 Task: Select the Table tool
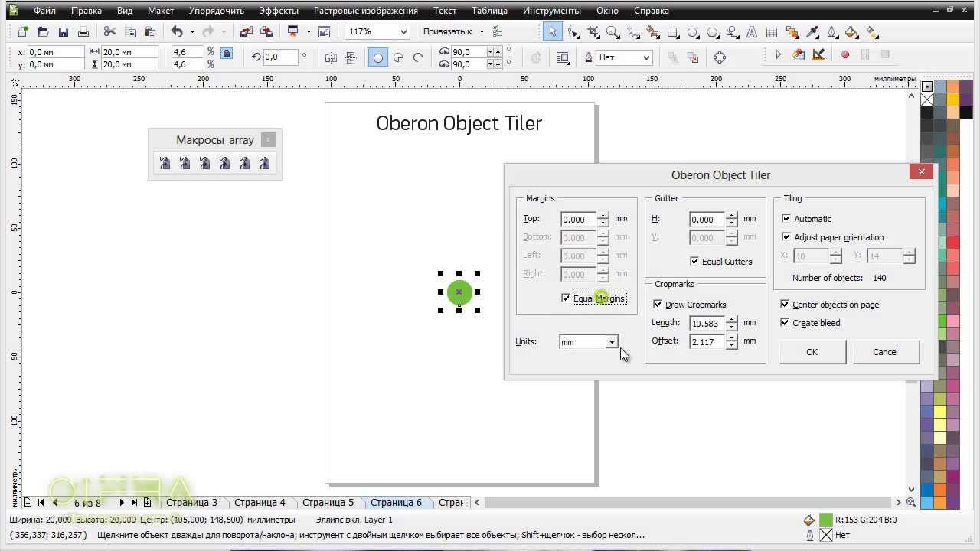click(x=772, y=32)
